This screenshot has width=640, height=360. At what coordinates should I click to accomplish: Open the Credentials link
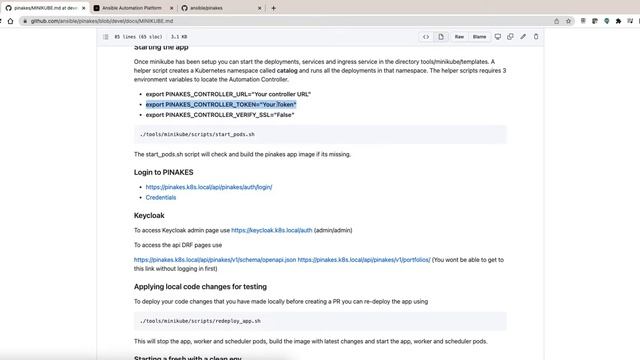pyautogui.click(x=161, y=198)
